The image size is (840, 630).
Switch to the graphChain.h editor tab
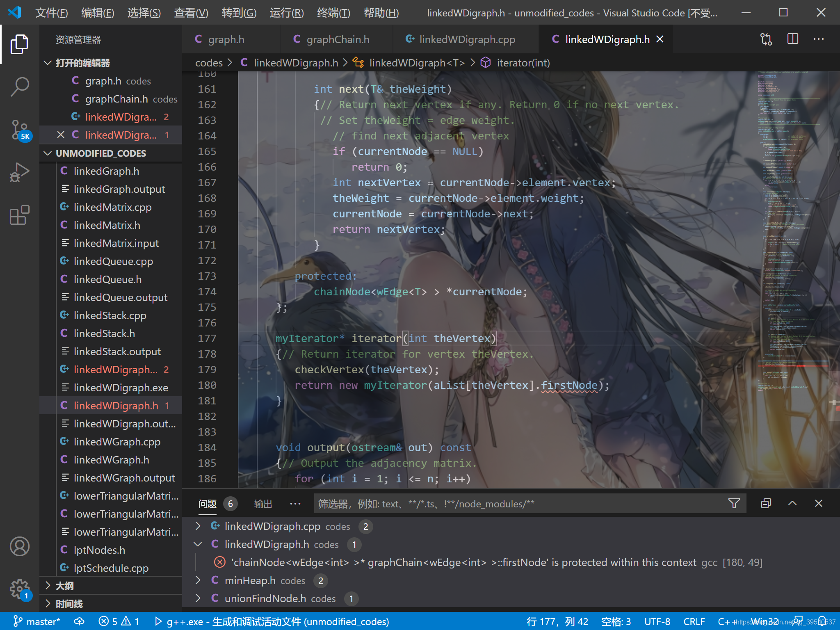[x=337, y=39]
